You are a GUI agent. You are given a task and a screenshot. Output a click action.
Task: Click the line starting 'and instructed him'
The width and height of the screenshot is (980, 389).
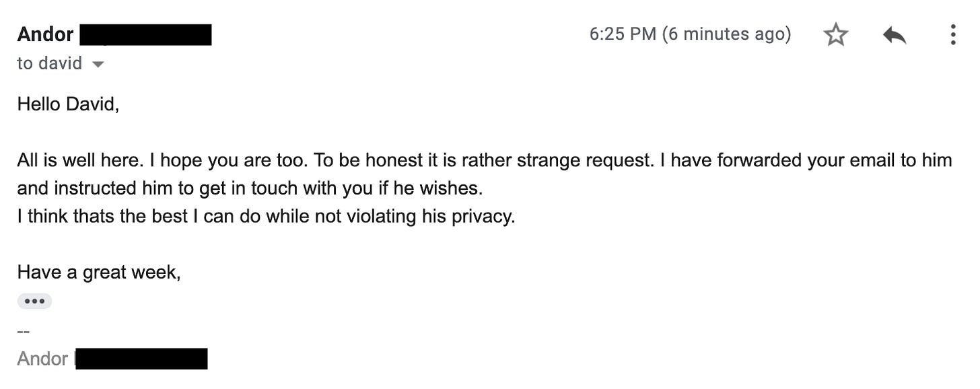pos(250,188)
